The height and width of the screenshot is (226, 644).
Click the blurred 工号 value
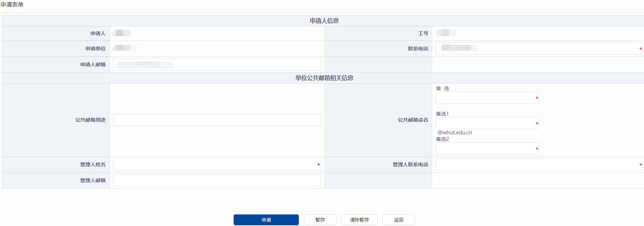(446, 33)
